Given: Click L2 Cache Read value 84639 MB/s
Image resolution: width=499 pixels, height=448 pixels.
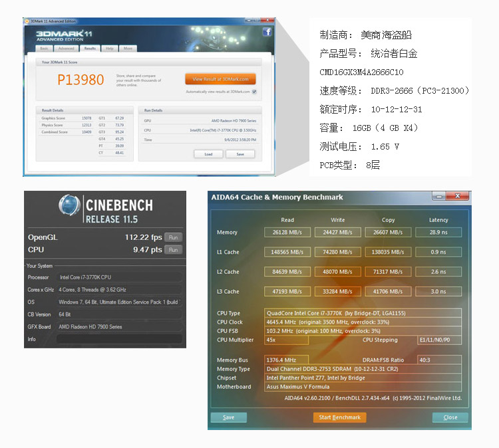Looking at the screenshot, I should click(287, 272).
